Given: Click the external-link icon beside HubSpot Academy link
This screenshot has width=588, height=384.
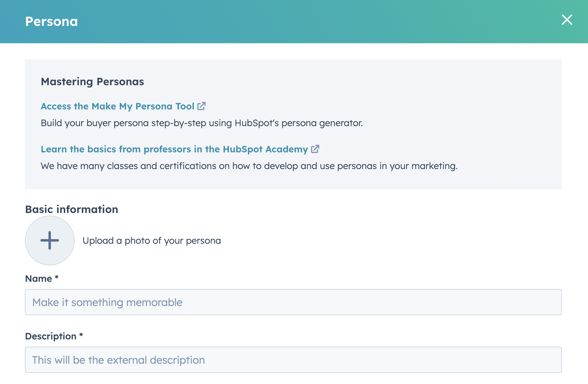Looking at the screenshot, I should 315,149.
